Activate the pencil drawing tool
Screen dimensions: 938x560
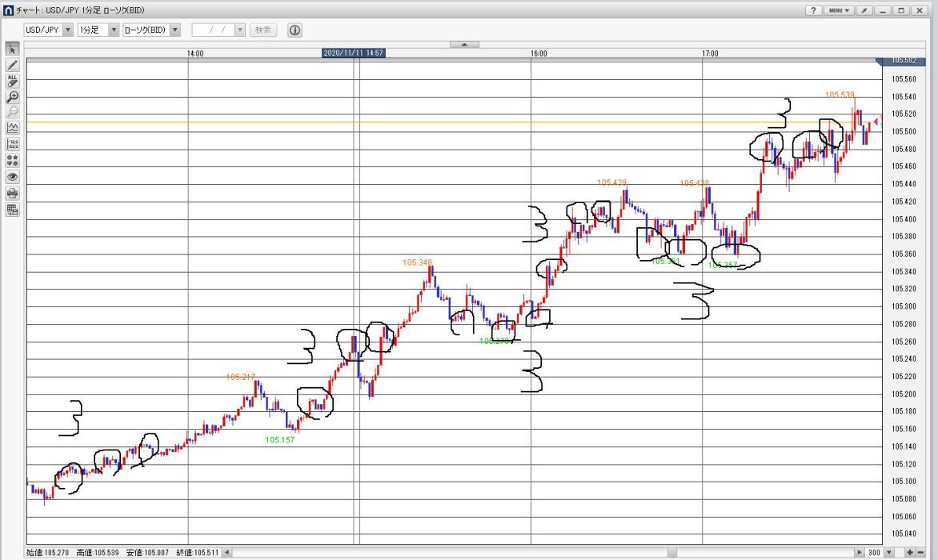(12, 65)
